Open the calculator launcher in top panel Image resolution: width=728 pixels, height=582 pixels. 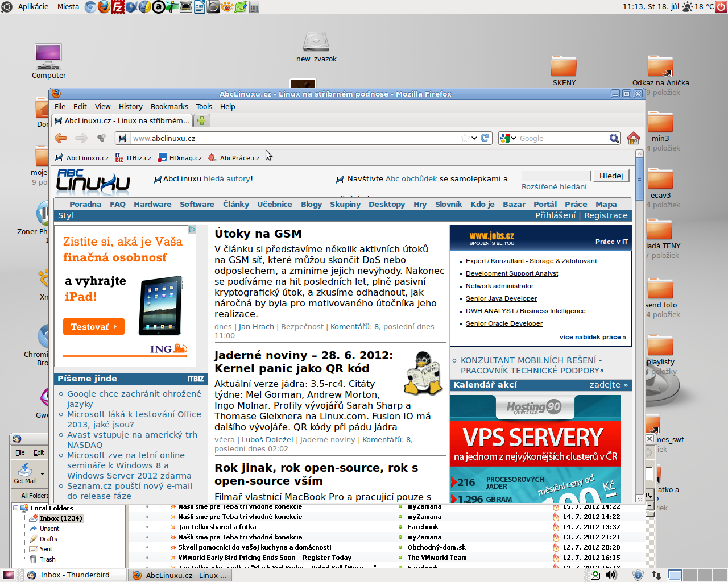[254, 7]
